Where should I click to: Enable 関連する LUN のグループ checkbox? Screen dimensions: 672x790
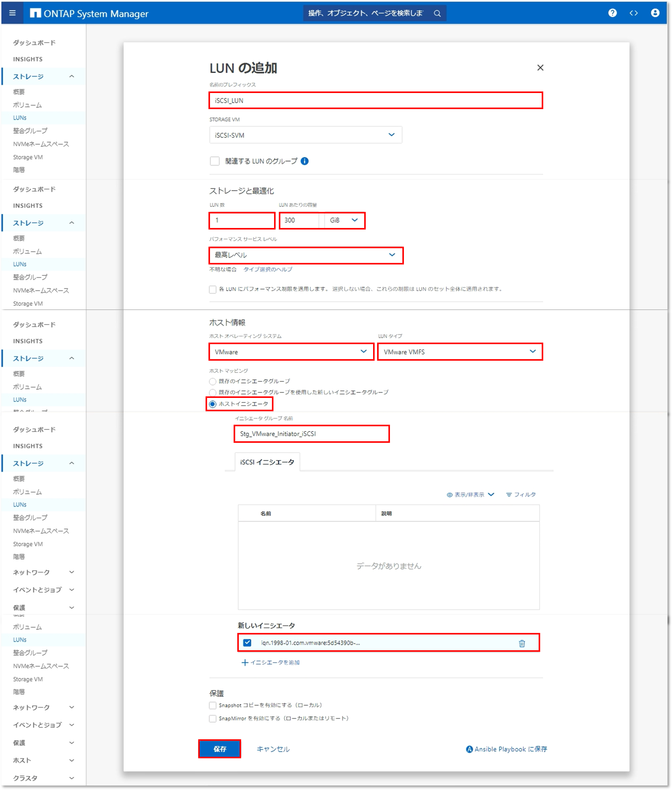coord(215,161)
